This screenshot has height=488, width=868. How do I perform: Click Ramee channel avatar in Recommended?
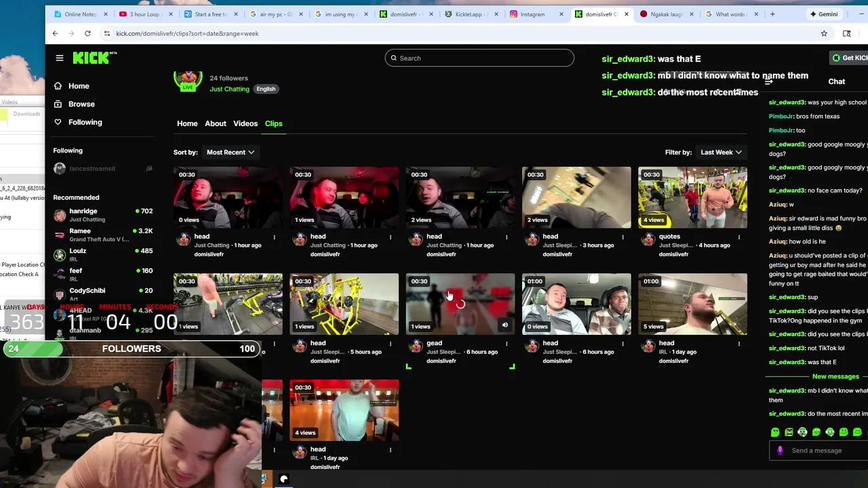click(x=60, y=235)
